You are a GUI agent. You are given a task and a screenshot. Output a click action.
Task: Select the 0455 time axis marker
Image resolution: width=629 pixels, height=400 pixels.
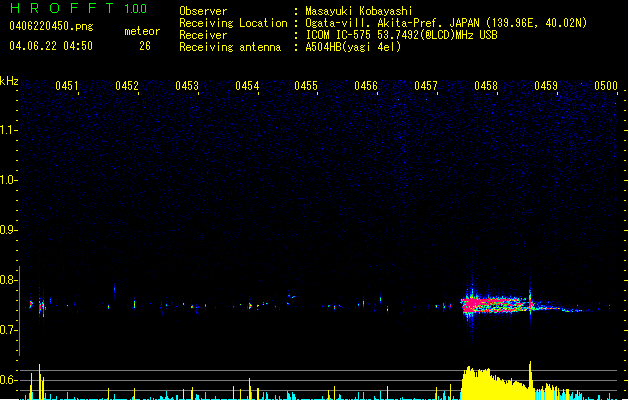[306, 87]
